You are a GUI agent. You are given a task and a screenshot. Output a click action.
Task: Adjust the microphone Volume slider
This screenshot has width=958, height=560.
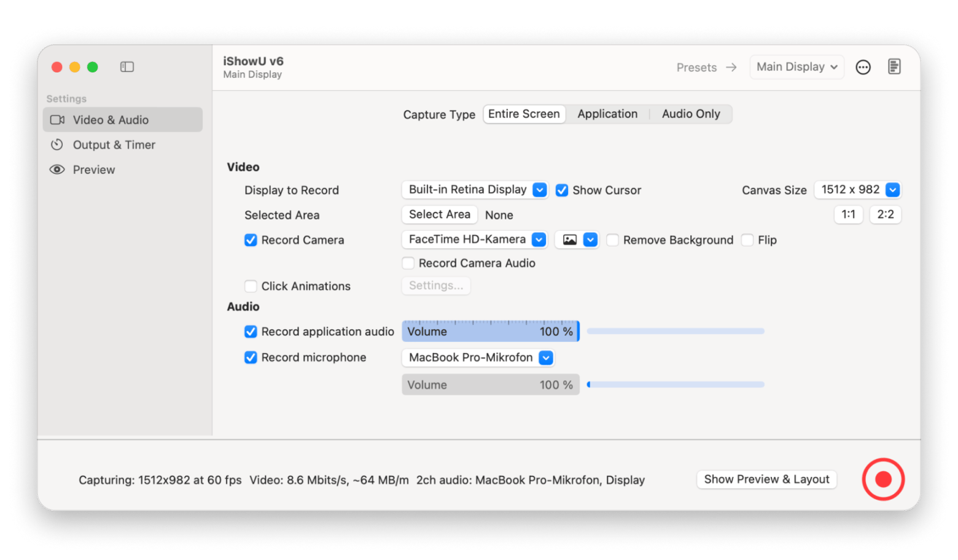[x=491, y=384]
